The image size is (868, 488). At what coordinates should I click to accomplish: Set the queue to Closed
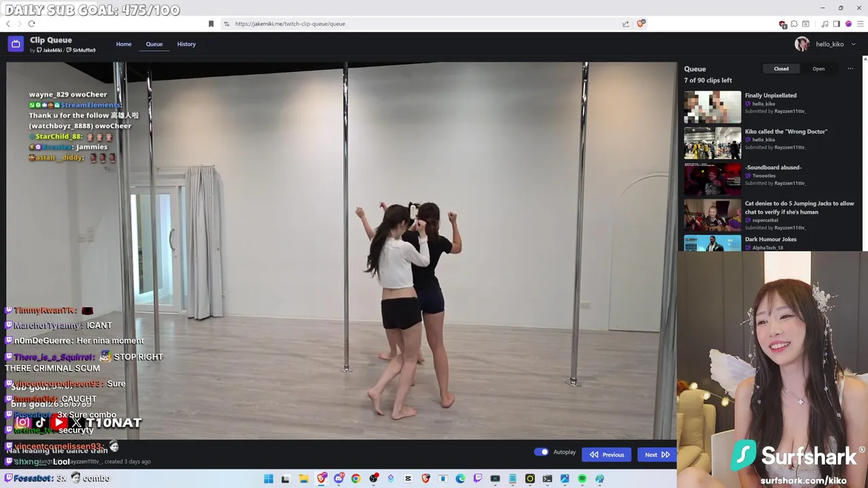[x=781, y=68]
